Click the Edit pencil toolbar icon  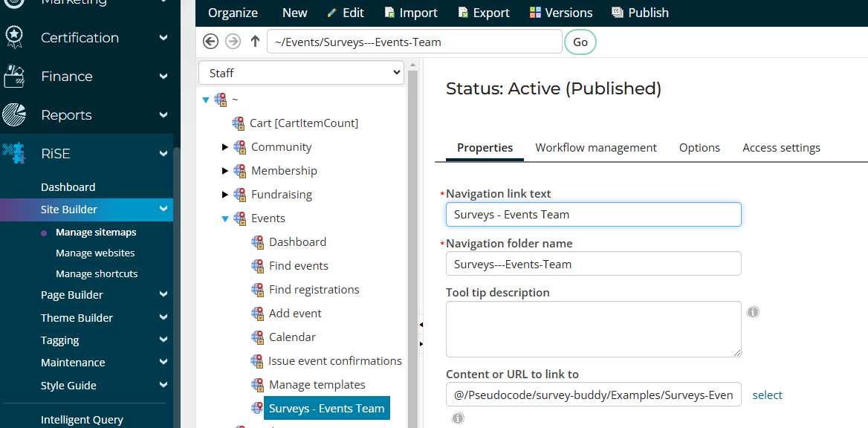(332, 12)
